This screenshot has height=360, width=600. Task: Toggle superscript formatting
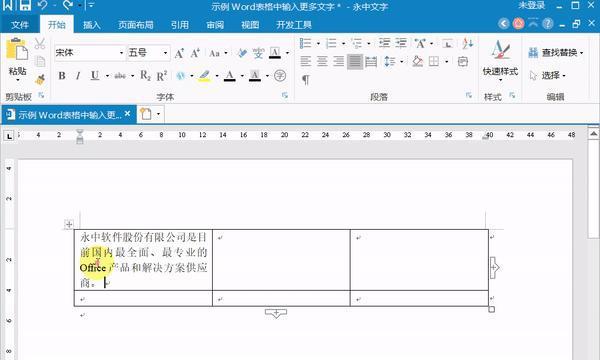pos(162,76)
